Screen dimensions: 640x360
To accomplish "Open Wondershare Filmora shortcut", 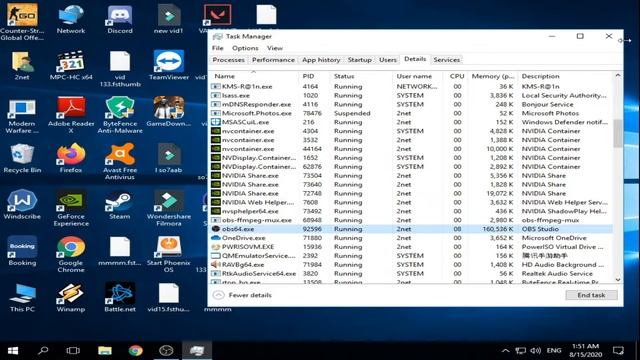I will 169,208.
